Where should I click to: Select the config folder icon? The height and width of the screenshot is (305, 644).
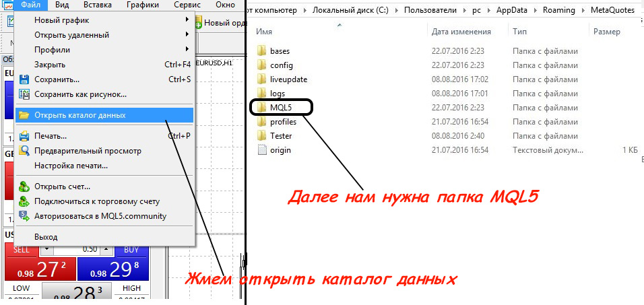pos(262,65)
